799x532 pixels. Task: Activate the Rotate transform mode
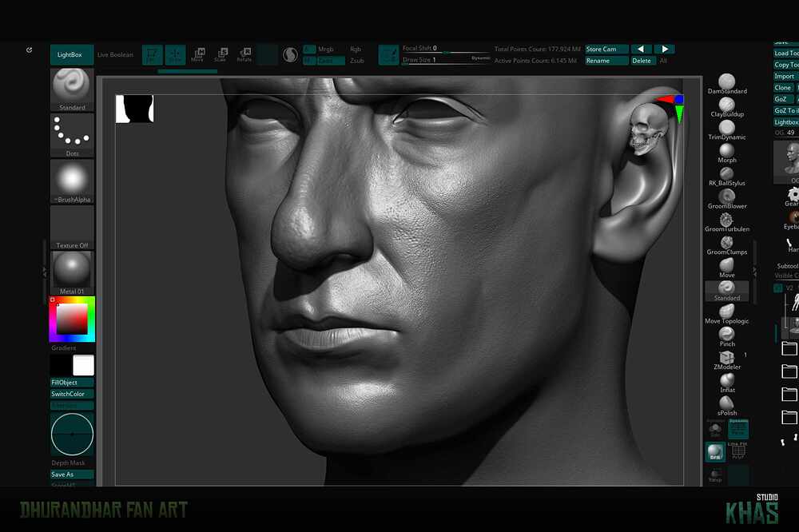click(244, 54)
